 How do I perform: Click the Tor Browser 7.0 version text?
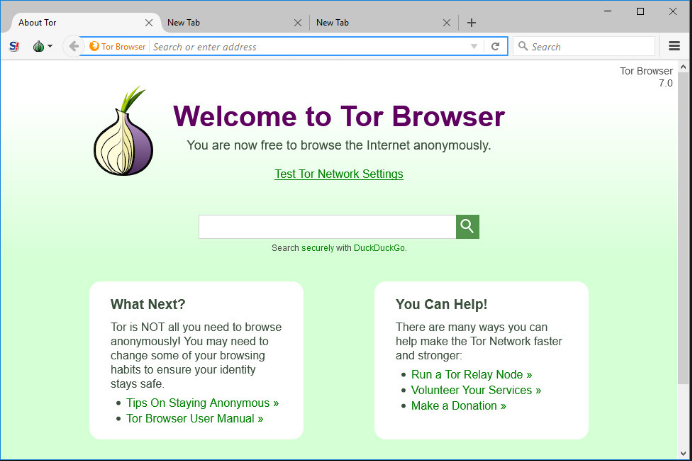click(646, 77)
